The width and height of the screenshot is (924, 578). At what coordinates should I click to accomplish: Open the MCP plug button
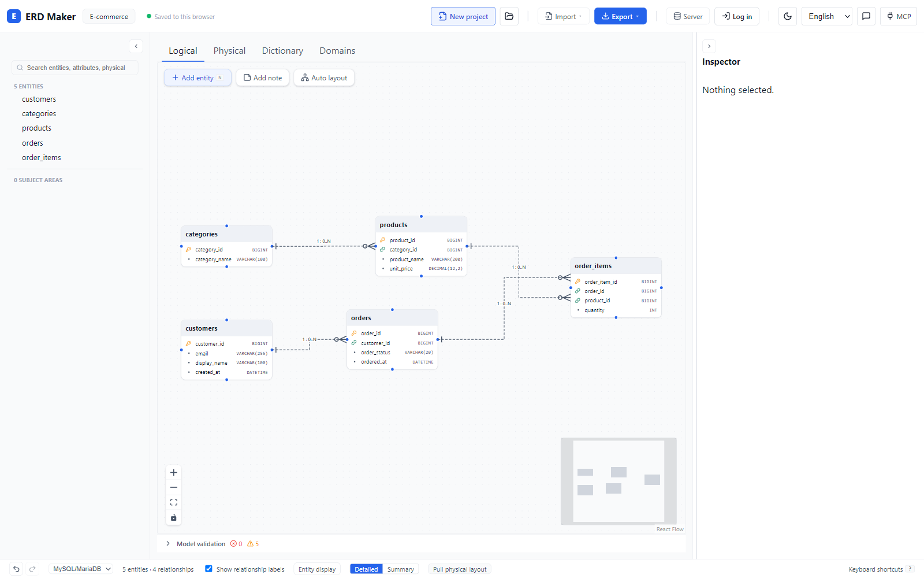tap(899, 16)
